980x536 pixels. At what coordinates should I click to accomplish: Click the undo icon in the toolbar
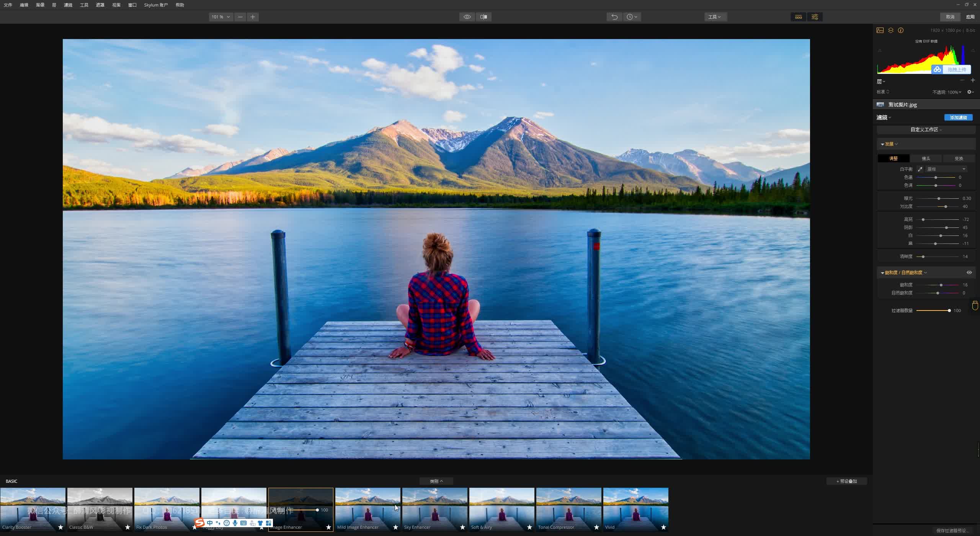[614, 17]
